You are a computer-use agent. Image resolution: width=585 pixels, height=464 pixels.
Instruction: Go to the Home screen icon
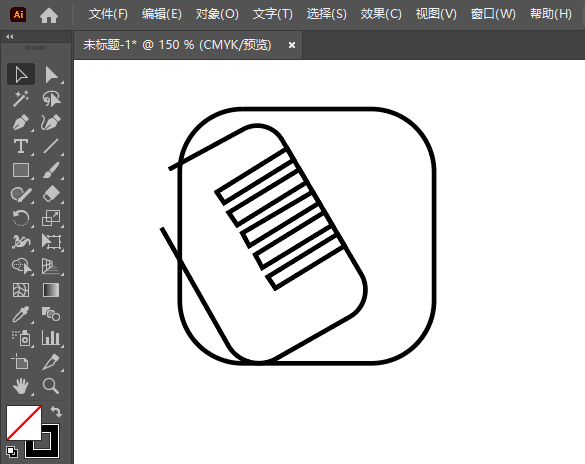click(x=49, y=15)
